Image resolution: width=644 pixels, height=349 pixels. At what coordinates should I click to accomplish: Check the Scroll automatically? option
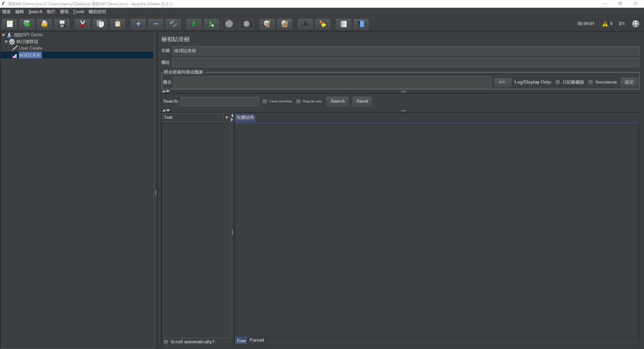[x=166, y=342]
